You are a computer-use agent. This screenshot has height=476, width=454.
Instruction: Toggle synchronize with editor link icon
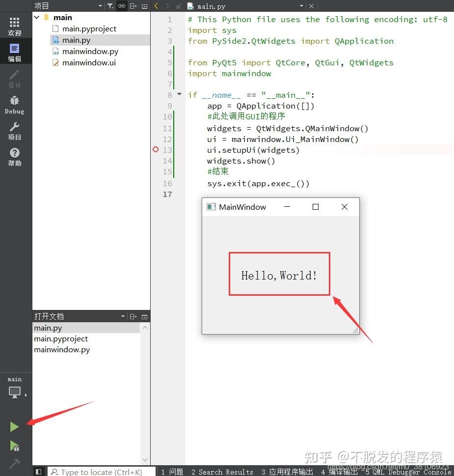(x=121, y=6)
